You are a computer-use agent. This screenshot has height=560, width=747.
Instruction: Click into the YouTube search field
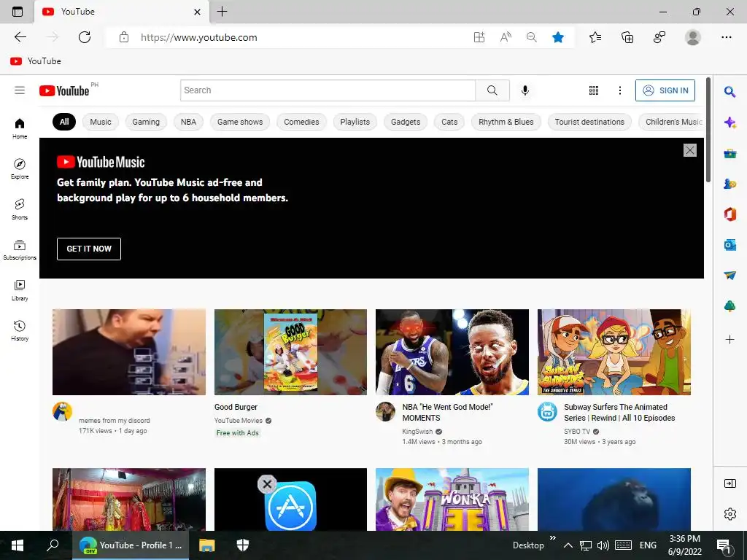coord(328,90)
